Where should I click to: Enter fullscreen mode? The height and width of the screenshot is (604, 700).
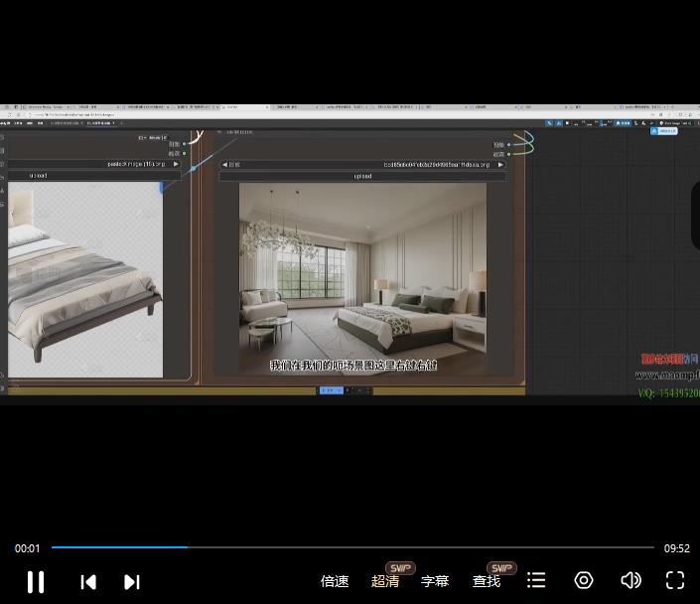(675, 580)
